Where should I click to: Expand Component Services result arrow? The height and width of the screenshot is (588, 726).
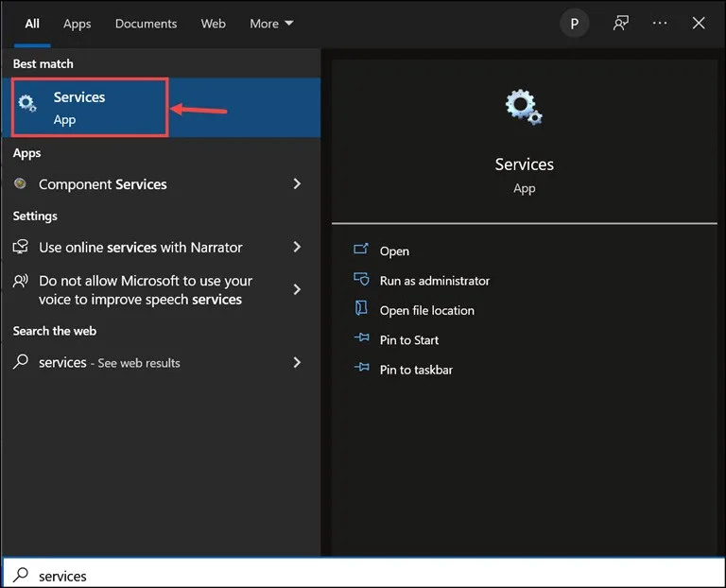(297, 183)
